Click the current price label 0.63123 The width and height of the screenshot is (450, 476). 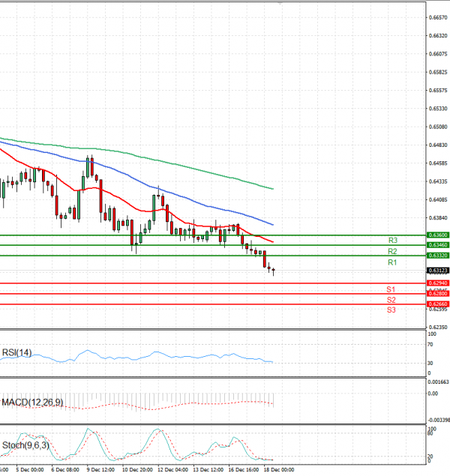[x=437, y=270]
